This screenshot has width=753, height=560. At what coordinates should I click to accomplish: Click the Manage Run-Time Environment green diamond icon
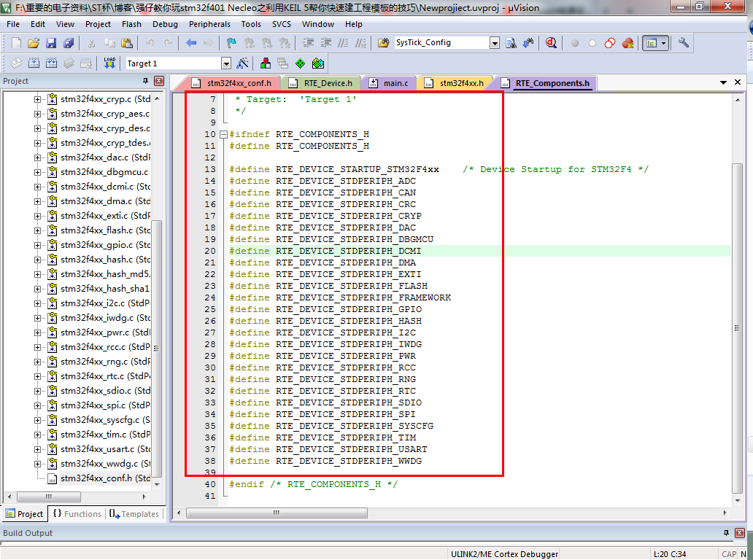click(300, 63)
